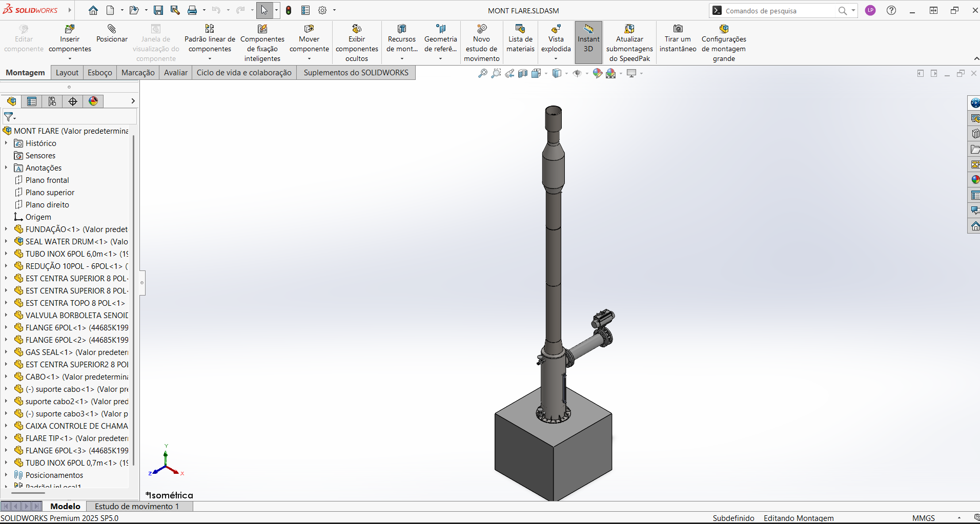Expand the FeatureManager panel chevron
This screenshot has height=524, width=980.
(133, 101)
